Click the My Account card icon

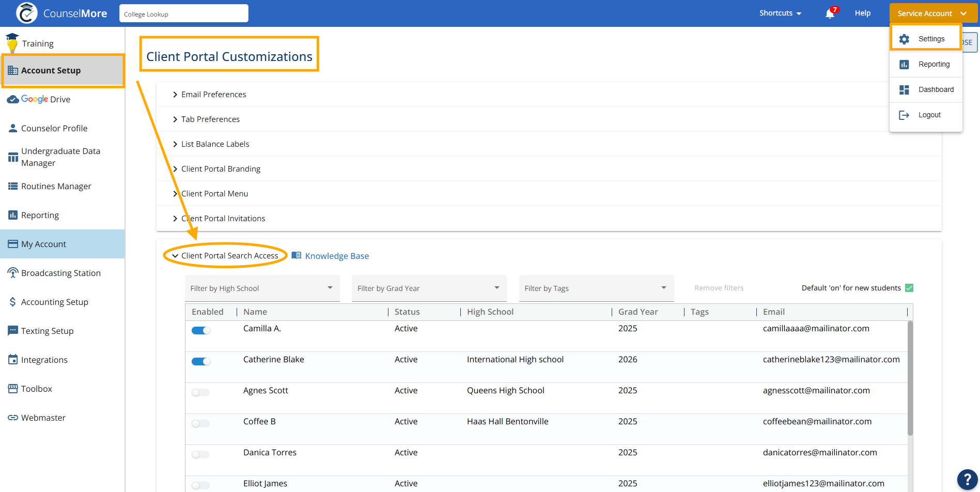click(13, 244)
